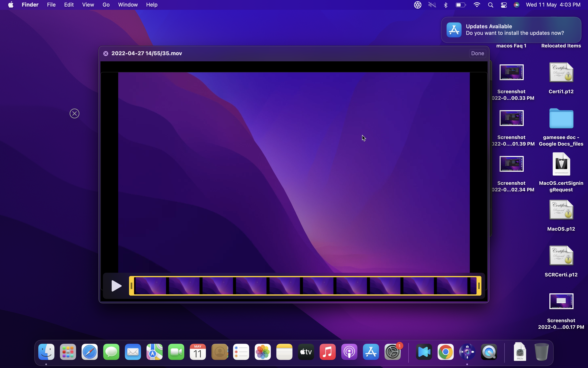
Task: Click the date and time in menu bar
Action: coord(553,5)
